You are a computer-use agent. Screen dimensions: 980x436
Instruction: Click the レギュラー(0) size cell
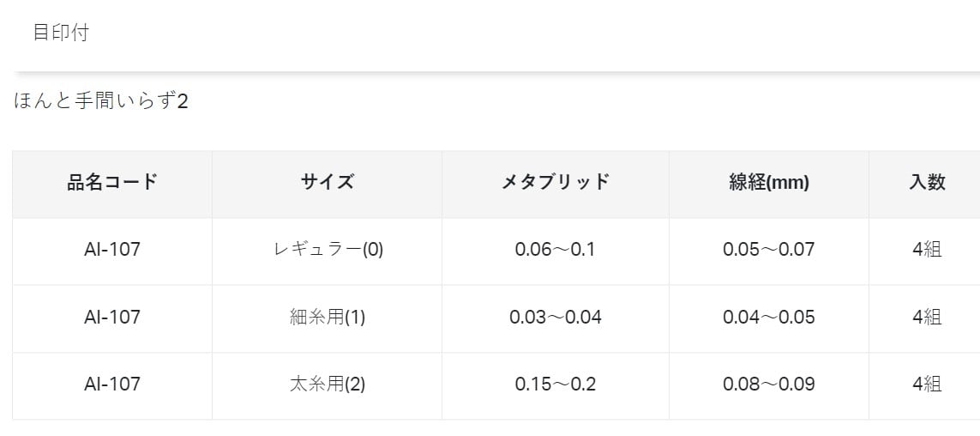[328, 250]
